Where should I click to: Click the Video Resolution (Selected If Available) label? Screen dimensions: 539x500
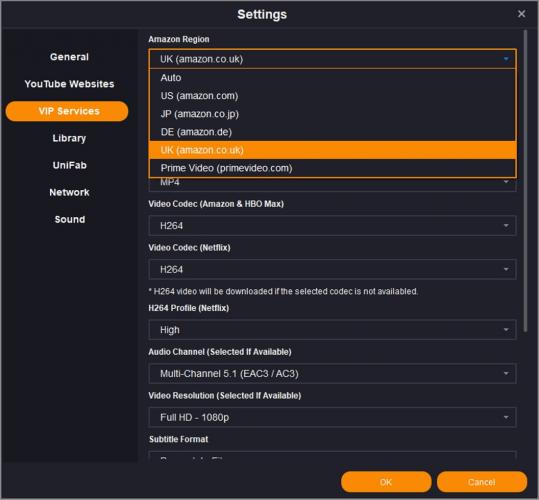tap(225, 396)
